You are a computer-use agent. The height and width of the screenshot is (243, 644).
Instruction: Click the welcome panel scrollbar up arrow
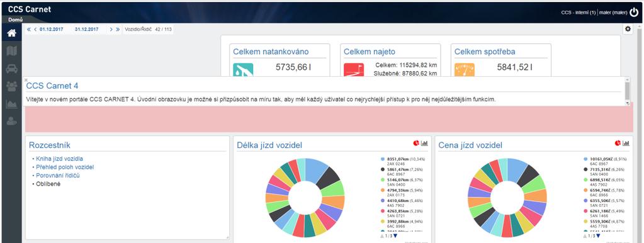click(x=627, y=79)
